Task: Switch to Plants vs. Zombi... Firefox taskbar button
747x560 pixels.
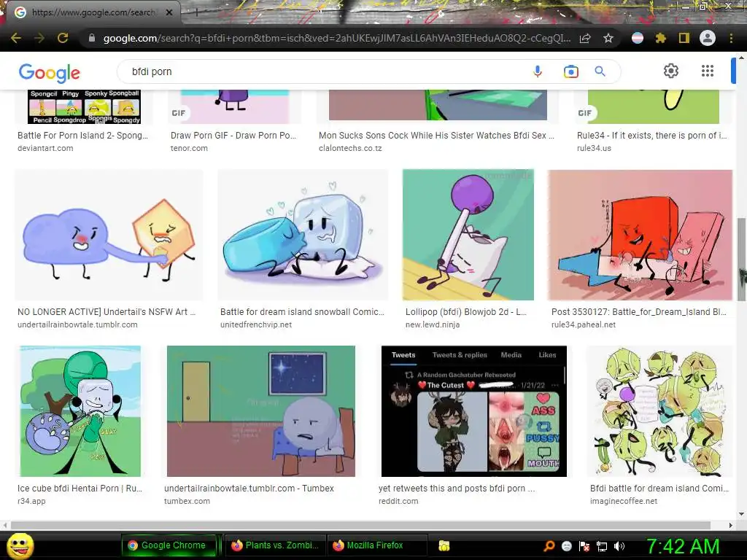Action: [x=275, y=545]
